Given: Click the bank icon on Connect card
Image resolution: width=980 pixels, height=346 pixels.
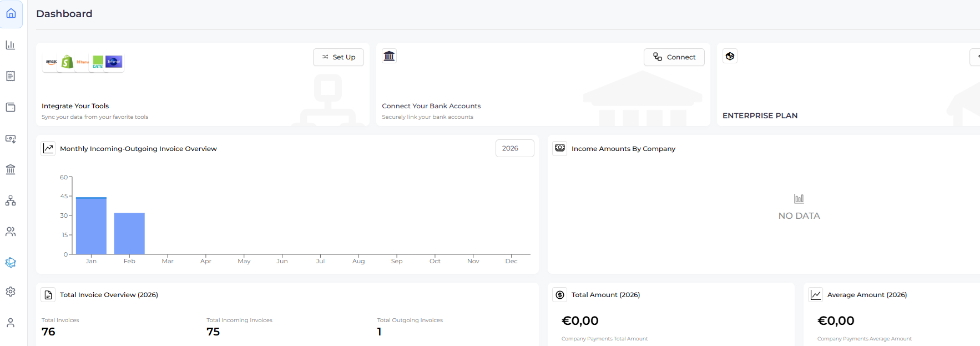Looking at the screenshot, I should [389, 56].
